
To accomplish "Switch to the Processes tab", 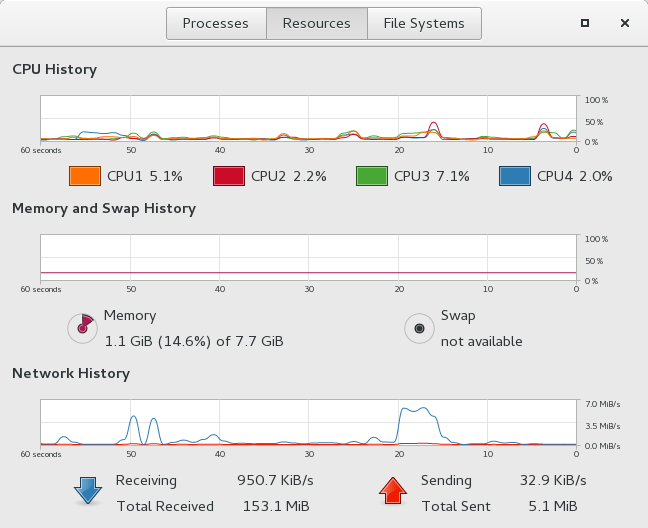I will 216,23.
